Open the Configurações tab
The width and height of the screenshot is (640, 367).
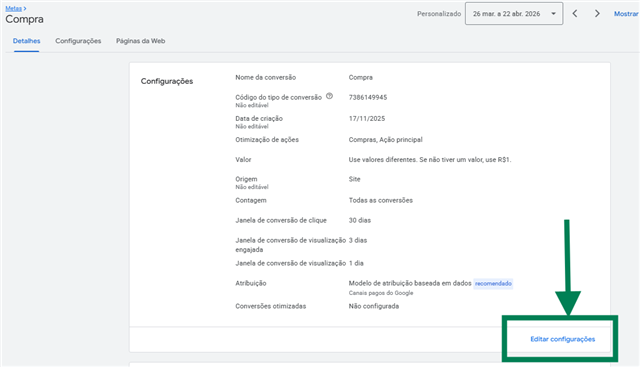(78, 41)
